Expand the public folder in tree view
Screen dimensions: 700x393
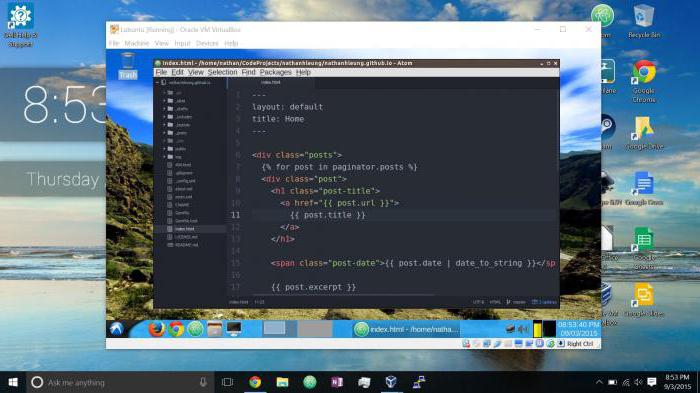[165, 149]
